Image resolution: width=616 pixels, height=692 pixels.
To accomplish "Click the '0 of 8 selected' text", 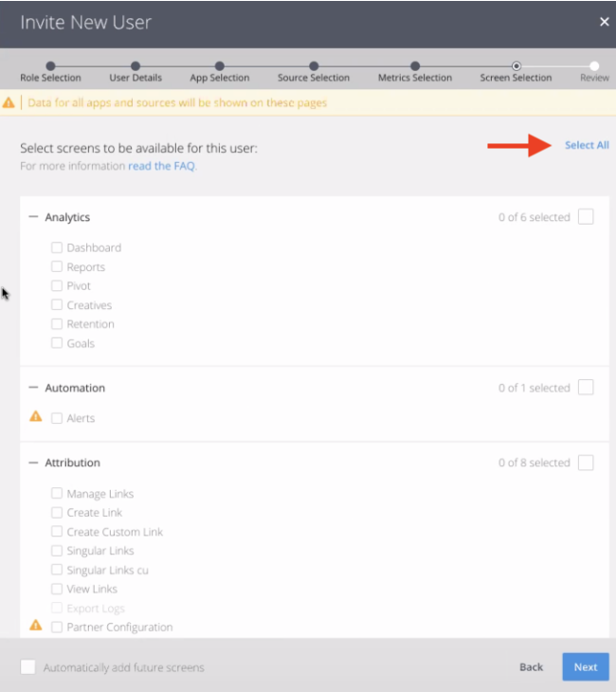I will tap(534, 463).
